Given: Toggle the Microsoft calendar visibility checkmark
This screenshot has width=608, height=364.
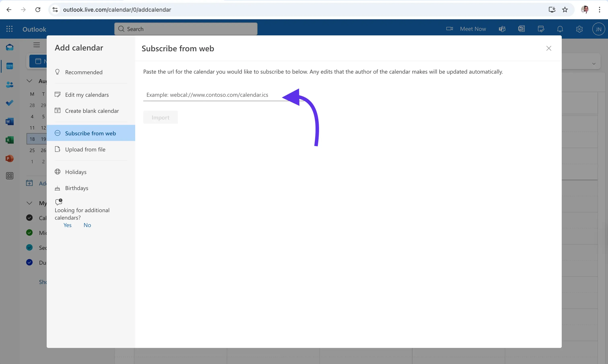Looking at the screenshot, I should click(x=29, y=232).
